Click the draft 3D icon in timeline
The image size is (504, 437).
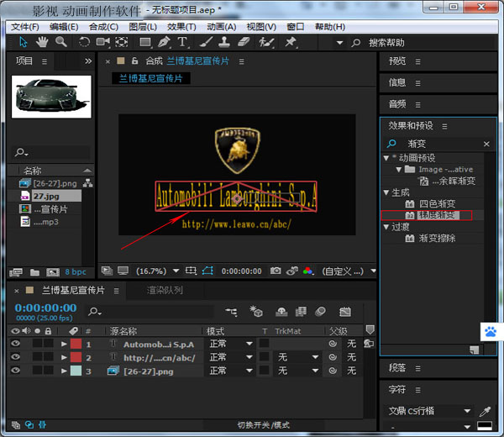256,311
